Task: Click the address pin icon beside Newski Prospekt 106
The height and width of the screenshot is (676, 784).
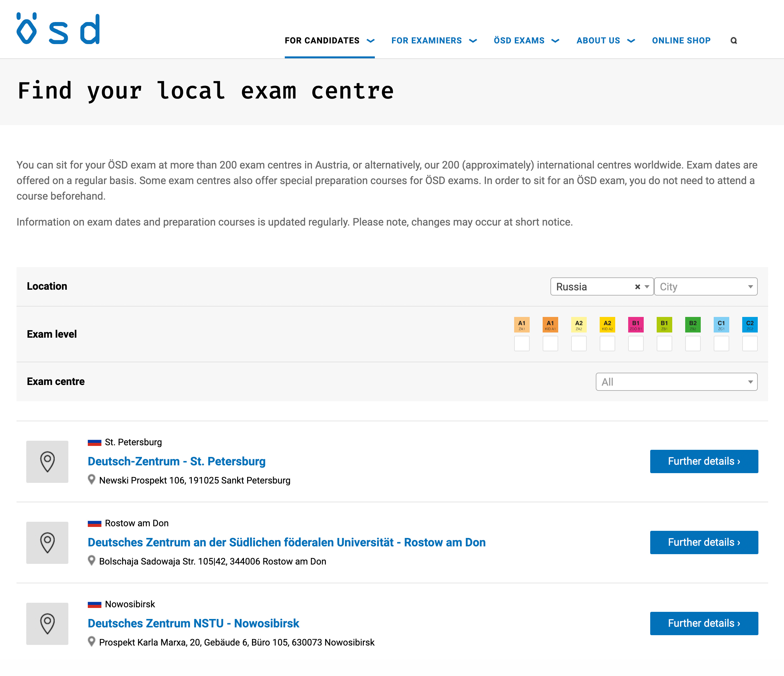Action: pyautogui.click(x=92, y=480)
